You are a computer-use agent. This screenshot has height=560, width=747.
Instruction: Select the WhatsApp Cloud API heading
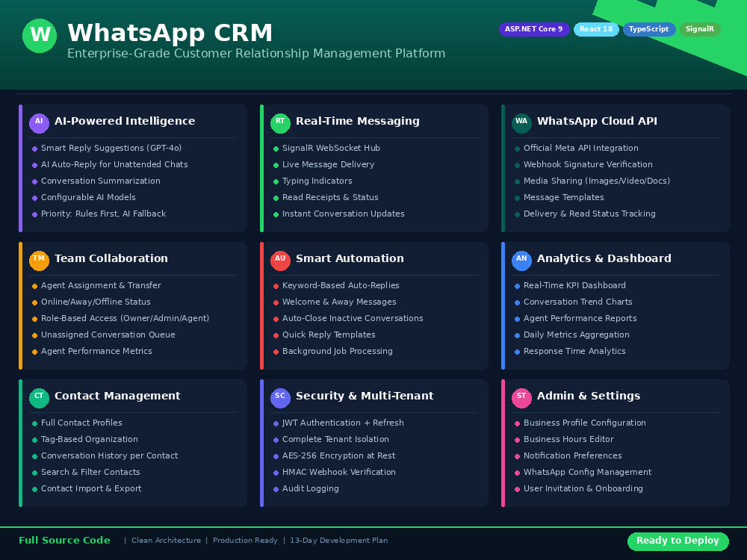click(x=597, y=121)
